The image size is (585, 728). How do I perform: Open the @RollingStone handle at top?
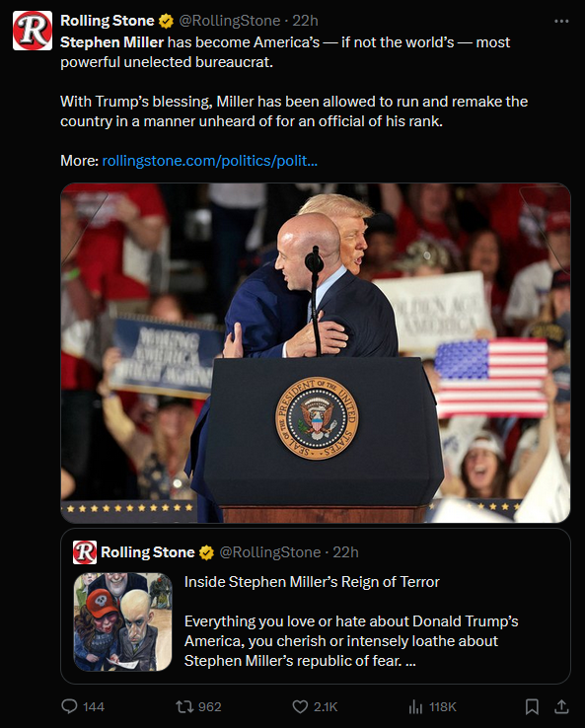tap(230, 21)
